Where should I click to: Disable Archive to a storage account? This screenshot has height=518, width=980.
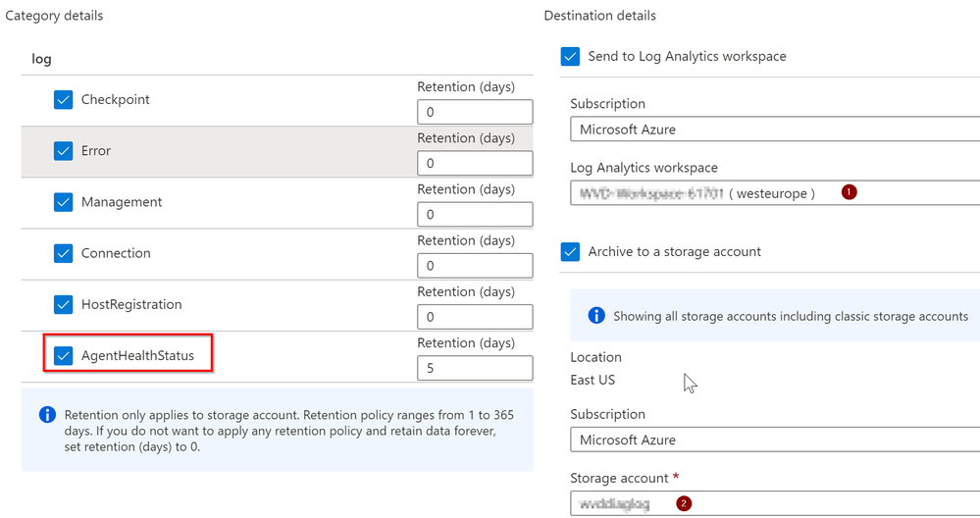coord(571,252)
